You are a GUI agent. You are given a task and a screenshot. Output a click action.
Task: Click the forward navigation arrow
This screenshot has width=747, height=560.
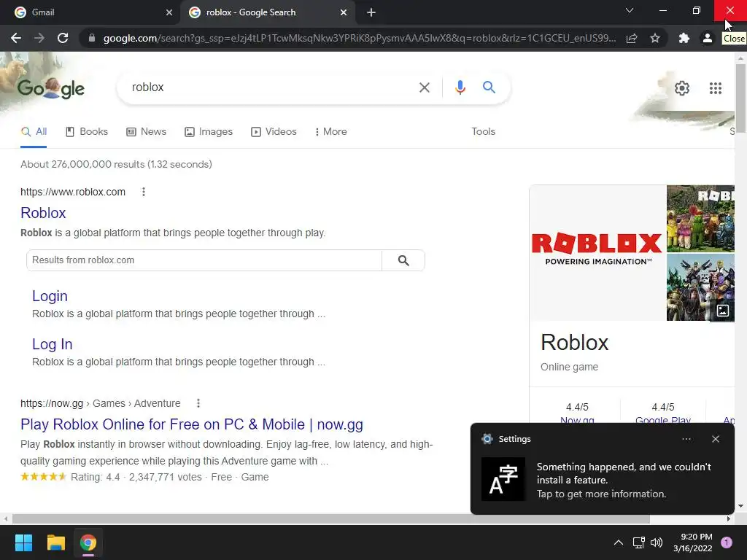coord(39,38)
